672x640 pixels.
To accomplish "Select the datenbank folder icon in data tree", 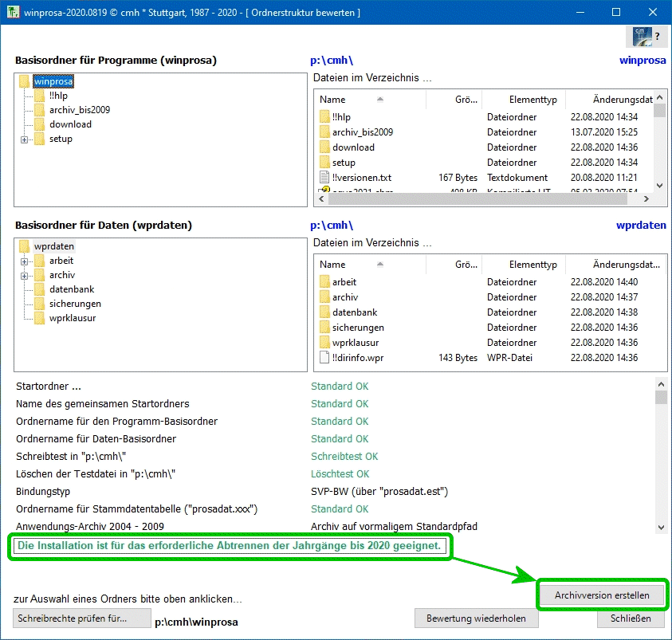I will pos(39,289).
